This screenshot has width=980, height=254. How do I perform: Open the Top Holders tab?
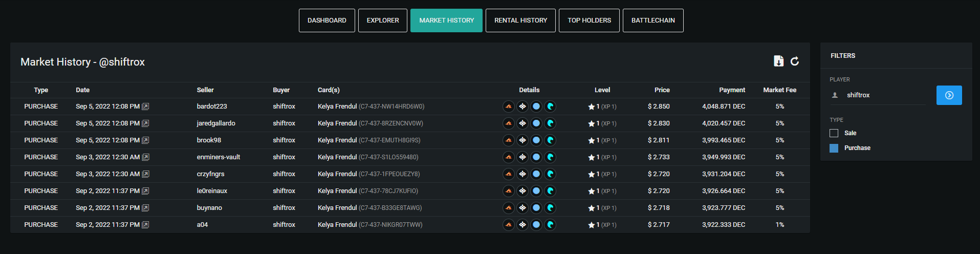tap(589, 20)
